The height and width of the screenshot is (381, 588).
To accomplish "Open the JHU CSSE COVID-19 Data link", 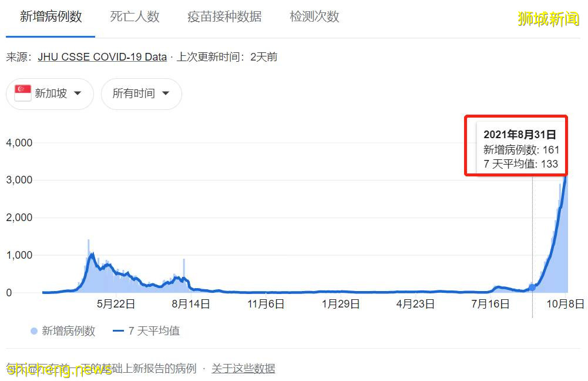I will coord(102,57).
